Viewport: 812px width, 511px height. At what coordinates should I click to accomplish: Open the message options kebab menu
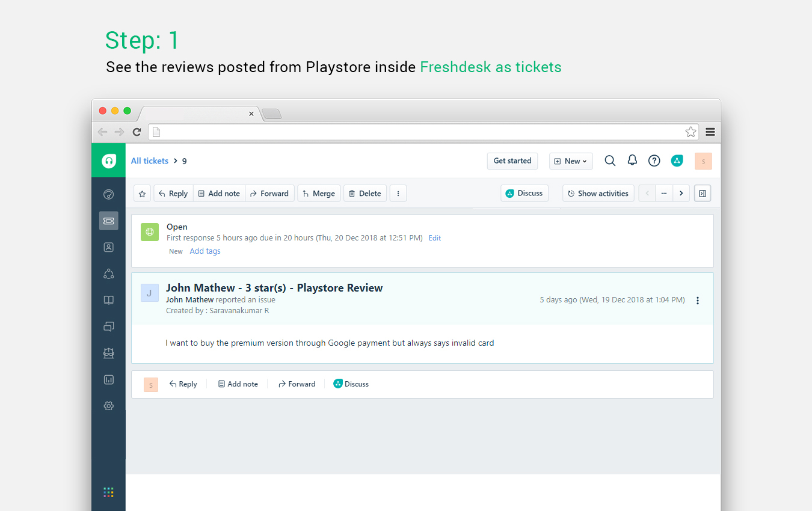click(698, 300)
